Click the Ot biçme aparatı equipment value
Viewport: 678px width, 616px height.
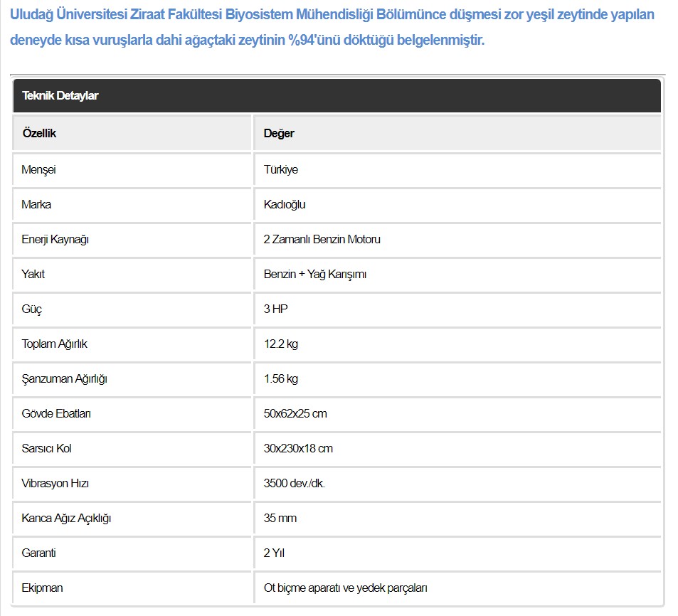(346, 588)
